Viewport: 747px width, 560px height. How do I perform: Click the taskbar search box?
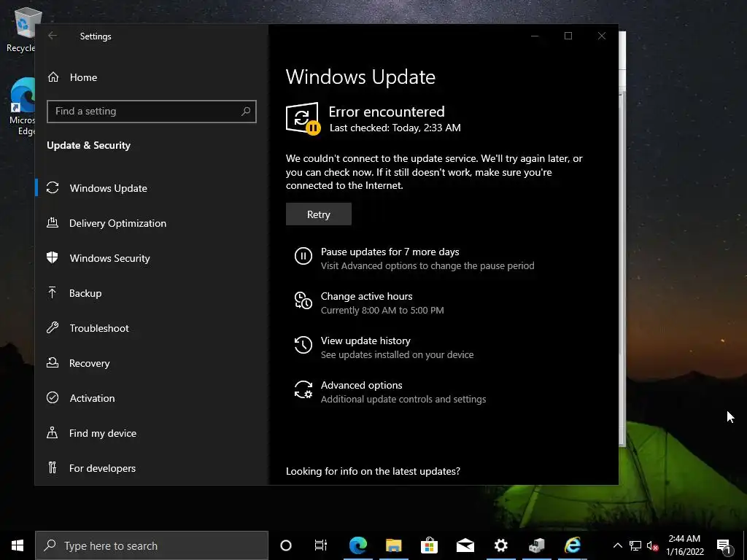coord(152,545)
